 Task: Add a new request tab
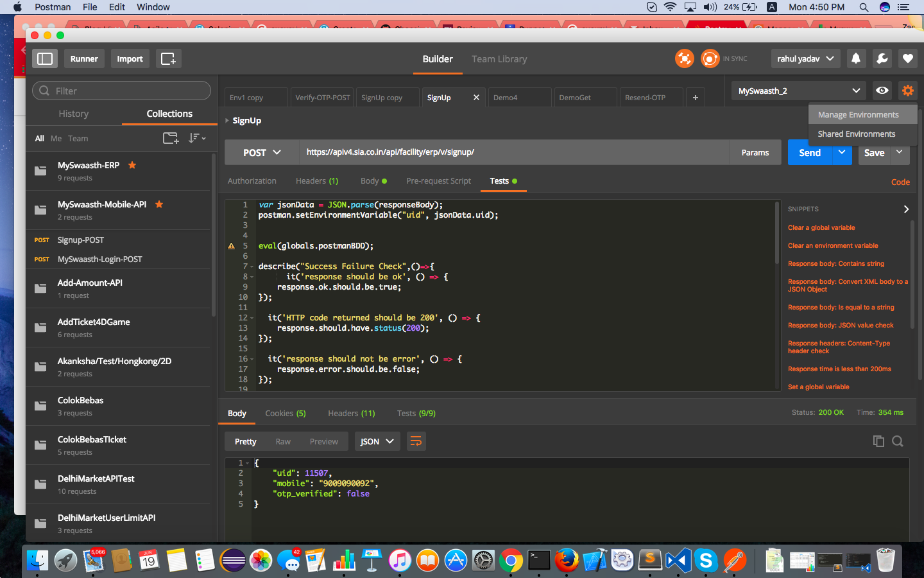[x=695, y=98]
